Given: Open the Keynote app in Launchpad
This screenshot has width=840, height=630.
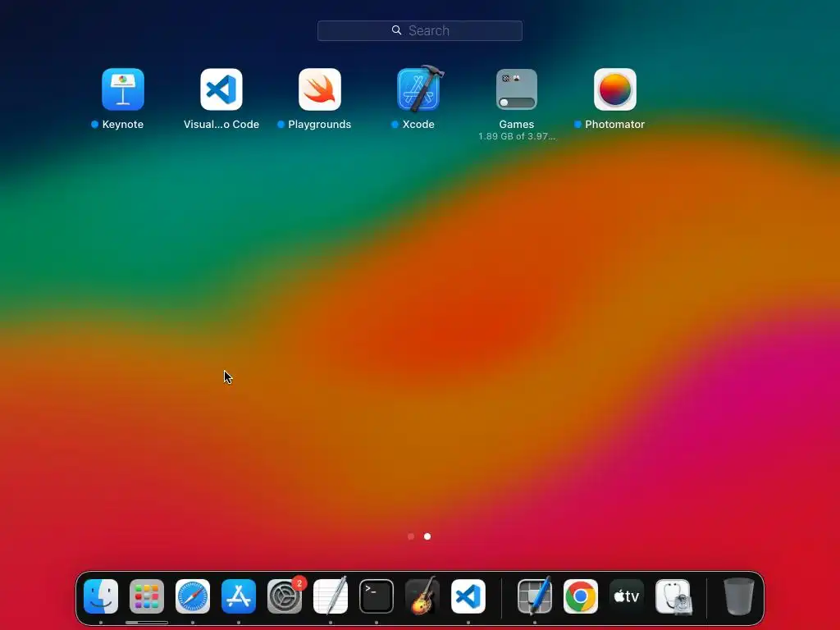Looking at the screenshot, I should (x=123, y=89).
